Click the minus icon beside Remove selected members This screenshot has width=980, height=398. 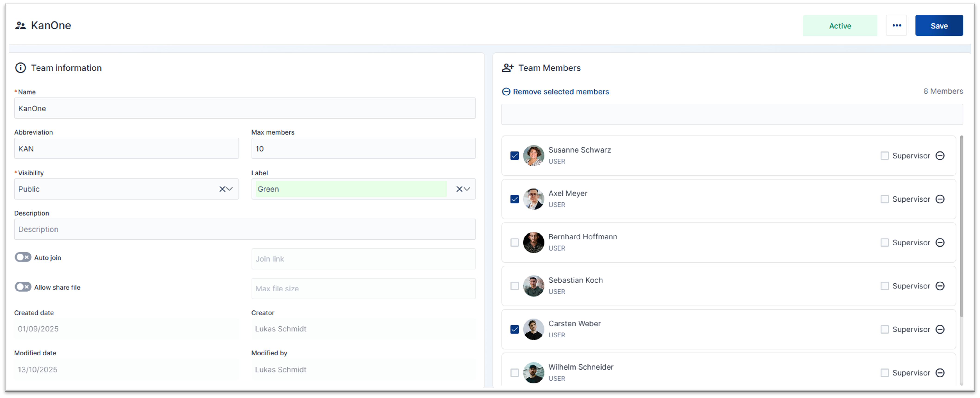coord(506,92)
